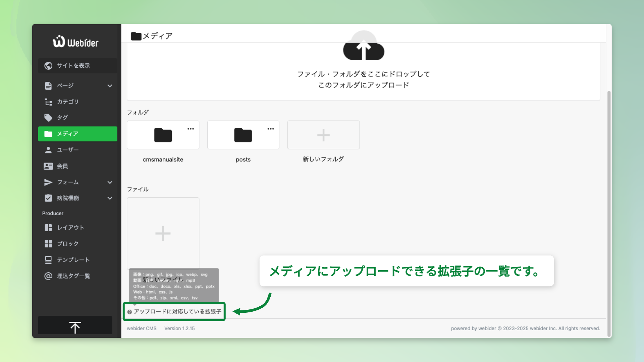Click the 新しいフォルダ plus tile
The height and width of the screenshot is (362, 644).
[x=323, y=135]
